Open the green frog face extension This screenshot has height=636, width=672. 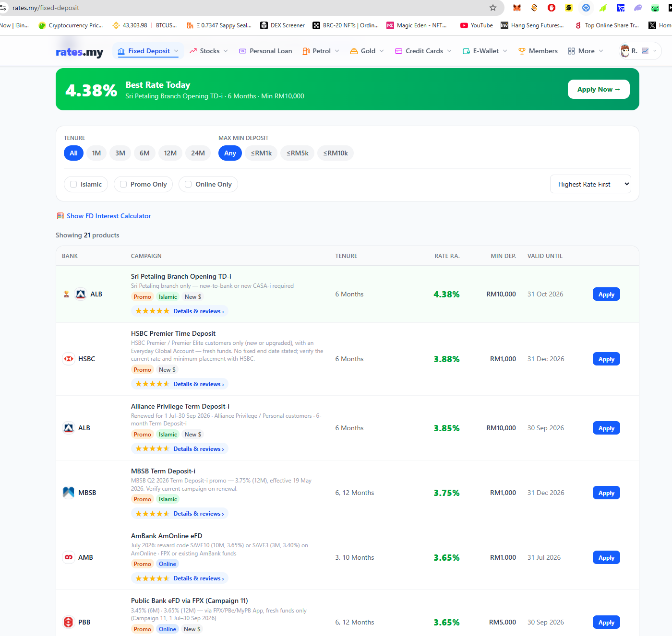[x=655, y=8]
